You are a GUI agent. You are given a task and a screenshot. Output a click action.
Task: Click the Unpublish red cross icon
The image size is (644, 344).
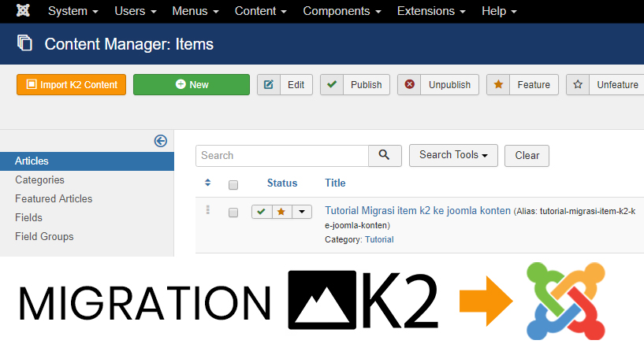pos(409,84)
